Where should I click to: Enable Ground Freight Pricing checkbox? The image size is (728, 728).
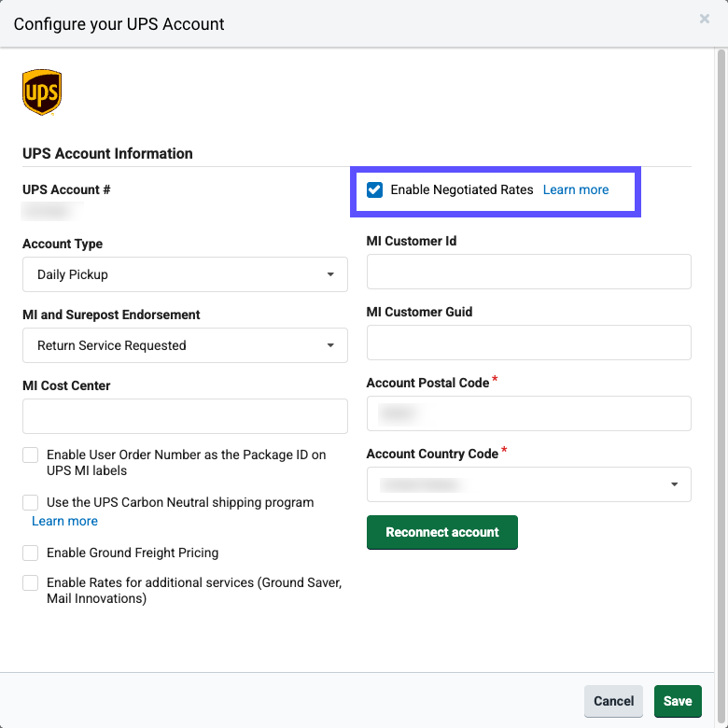pyautogui.click(x=31, y=553)
